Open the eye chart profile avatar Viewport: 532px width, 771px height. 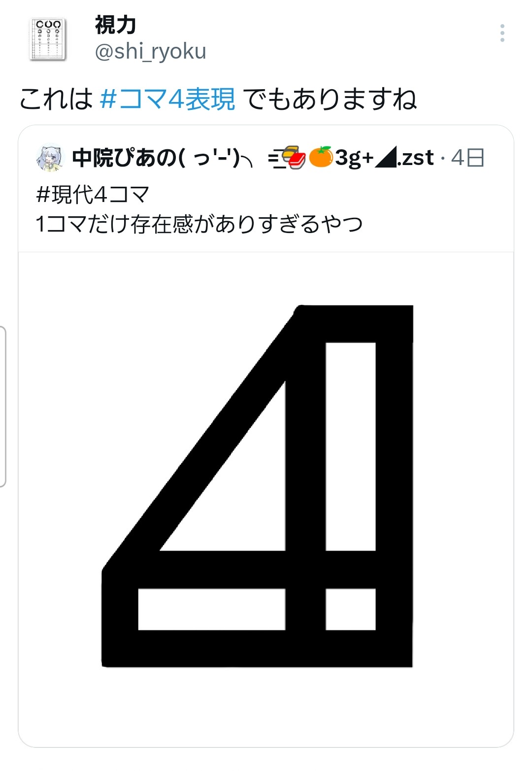point(48,39)
